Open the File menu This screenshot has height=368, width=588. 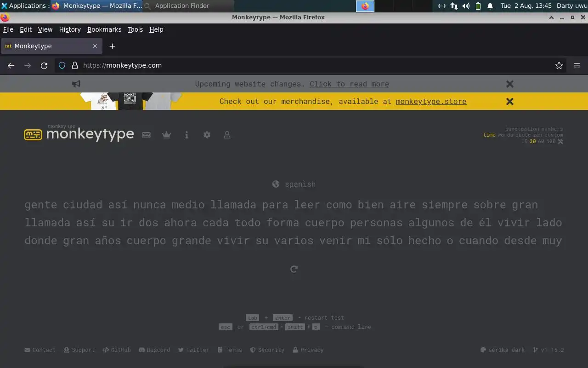click(x=8, y=29)
